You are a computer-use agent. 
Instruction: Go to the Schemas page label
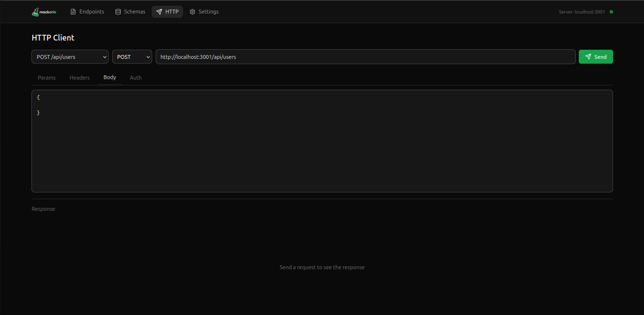coord(134,12)
